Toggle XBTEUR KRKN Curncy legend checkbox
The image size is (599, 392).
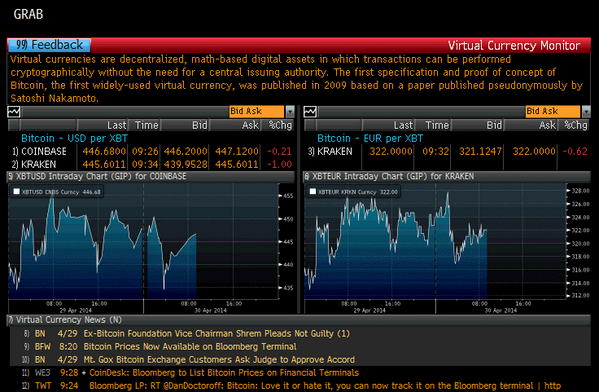[x=312, y=191]
